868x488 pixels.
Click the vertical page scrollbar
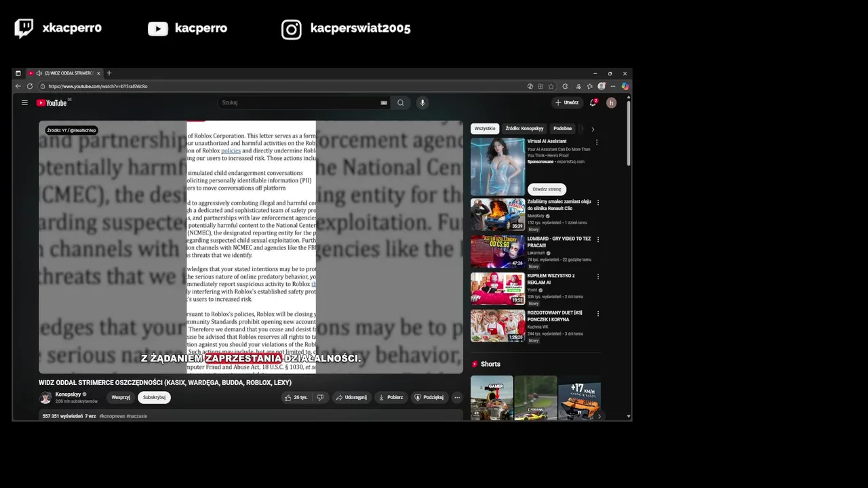point(629,132)
